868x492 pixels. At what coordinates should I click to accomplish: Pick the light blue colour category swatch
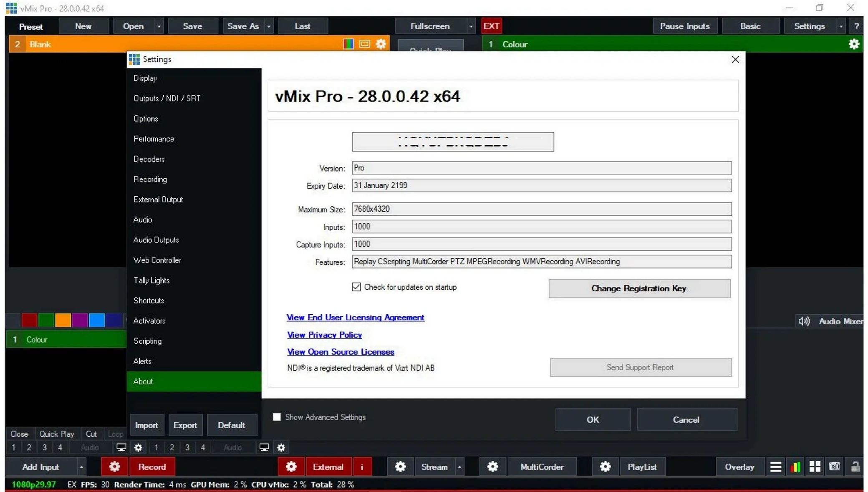point(96,320)
